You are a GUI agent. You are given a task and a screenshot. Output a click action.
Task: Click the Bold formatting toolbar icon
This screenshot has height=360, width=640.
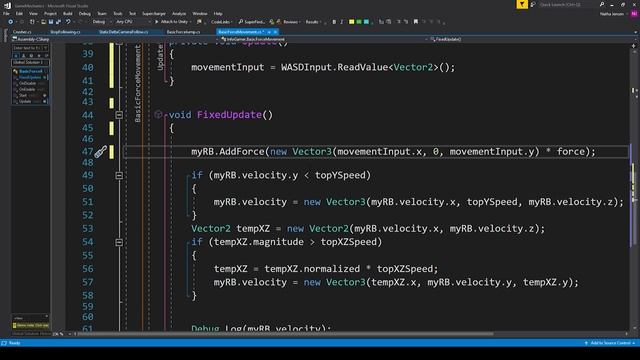(334, 22)
